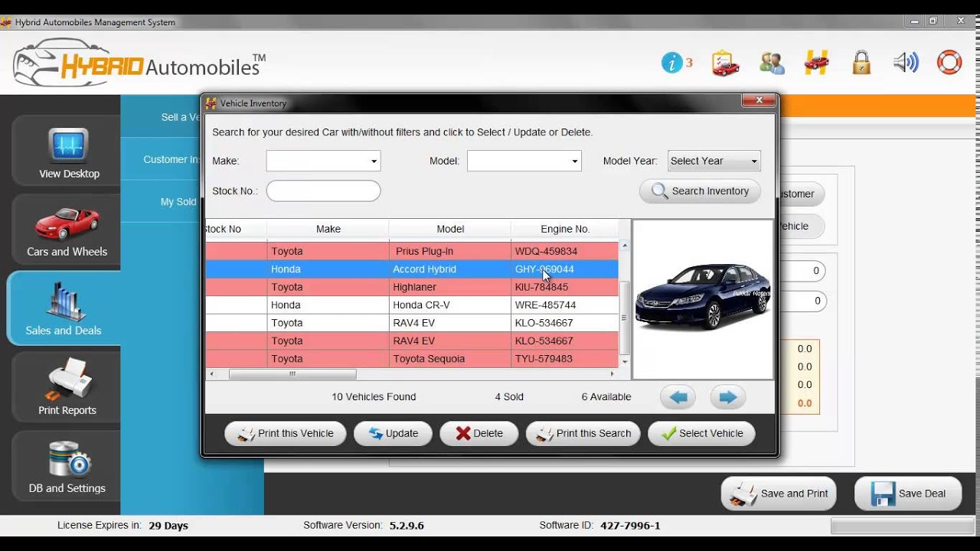Select the Toyota Sequoia row
Screen dimensions: 980x551
coord(412,358)
